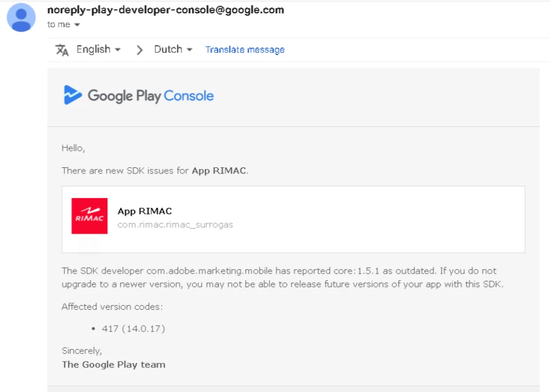Click the translate language icon

[x=62, y=50]
